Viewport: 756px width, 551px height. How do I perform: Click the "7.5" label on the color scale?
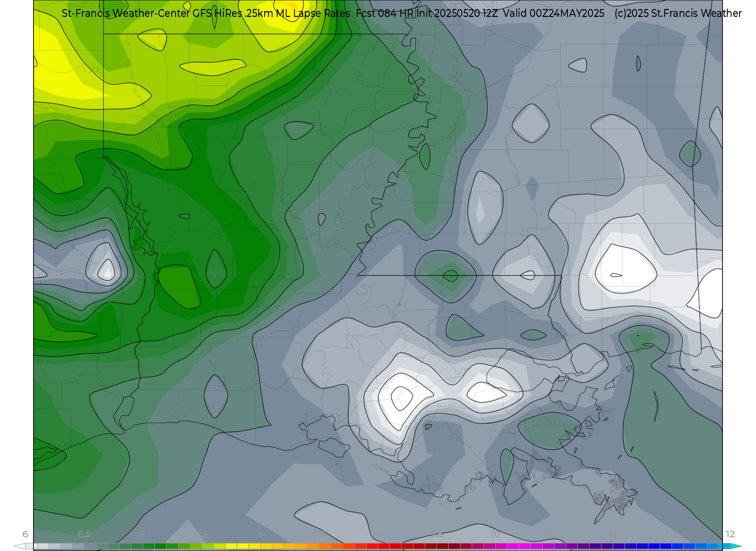[x=202, y=534]
